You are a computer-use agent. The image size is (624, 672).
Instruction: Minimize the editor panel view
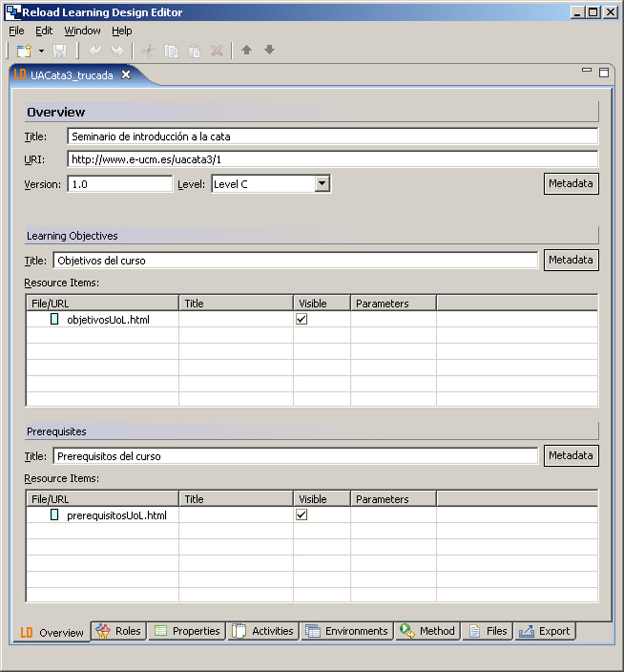point(587,70)
